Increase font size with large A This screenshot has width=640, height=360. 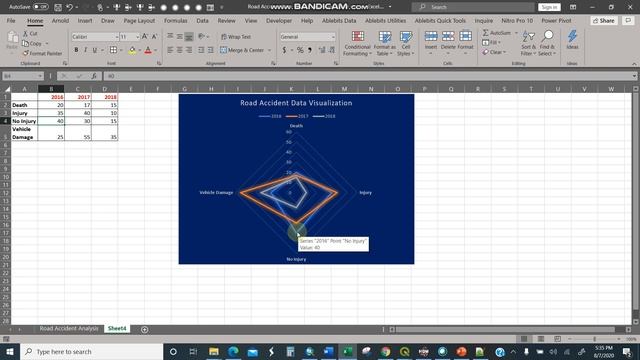(144, 37)
